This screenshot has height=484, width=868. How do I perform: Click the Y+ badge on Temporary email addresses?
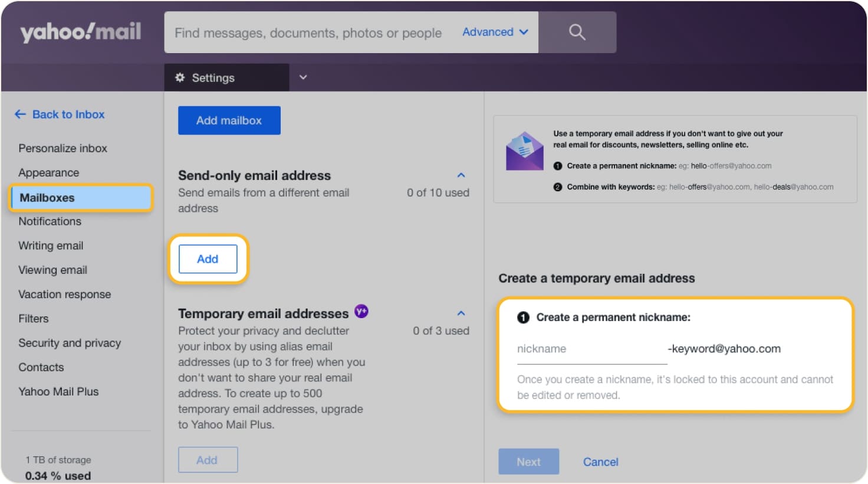coord(361,312)
